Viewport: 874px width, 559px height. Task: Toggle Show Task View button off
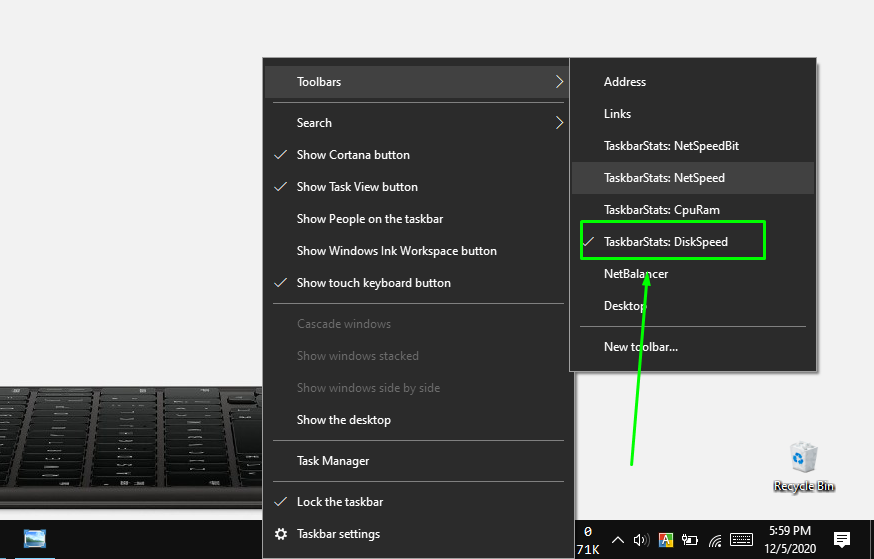click(357, 187)
